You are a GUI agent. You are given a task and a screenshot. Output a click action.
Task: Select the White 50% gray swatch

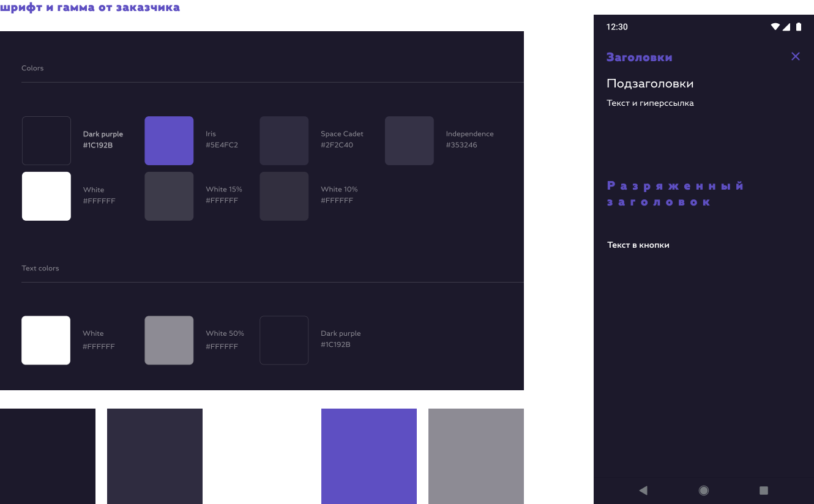coord(169,340)
